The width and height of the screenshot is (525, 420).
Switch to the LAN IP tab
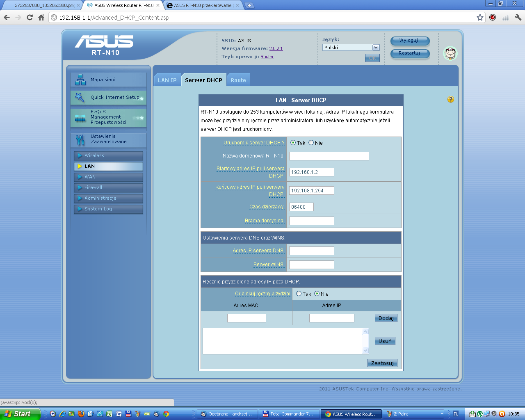pyautogui.click(x=167, y=80)
